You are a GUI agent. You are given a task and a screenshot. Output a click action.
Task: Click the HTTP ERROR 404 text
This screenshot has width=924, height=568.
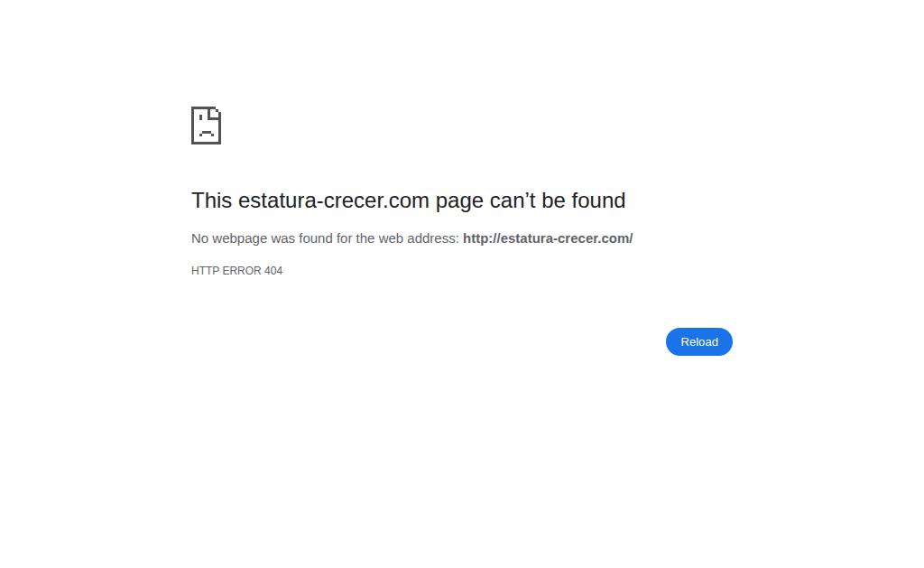coord(237,271)
